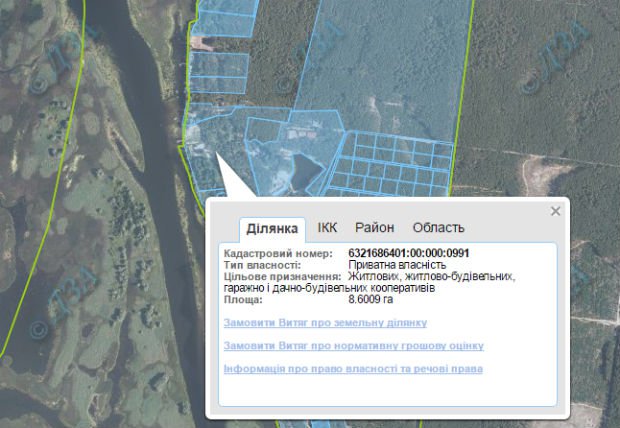Click Замовити Витяг про земельну ділянку link

pos(325,323)
